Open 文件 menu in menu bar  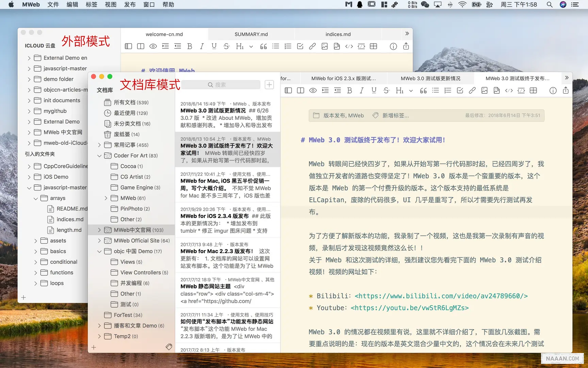(53, 4)
